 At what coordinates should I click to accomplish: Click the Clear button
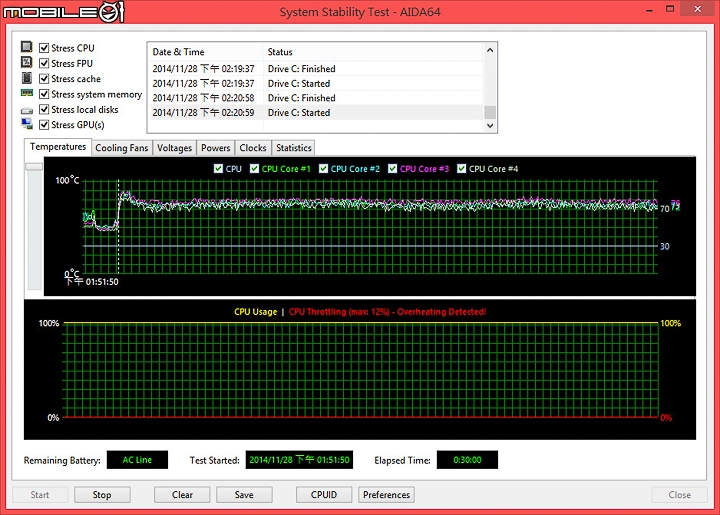[x=182, y=495]
